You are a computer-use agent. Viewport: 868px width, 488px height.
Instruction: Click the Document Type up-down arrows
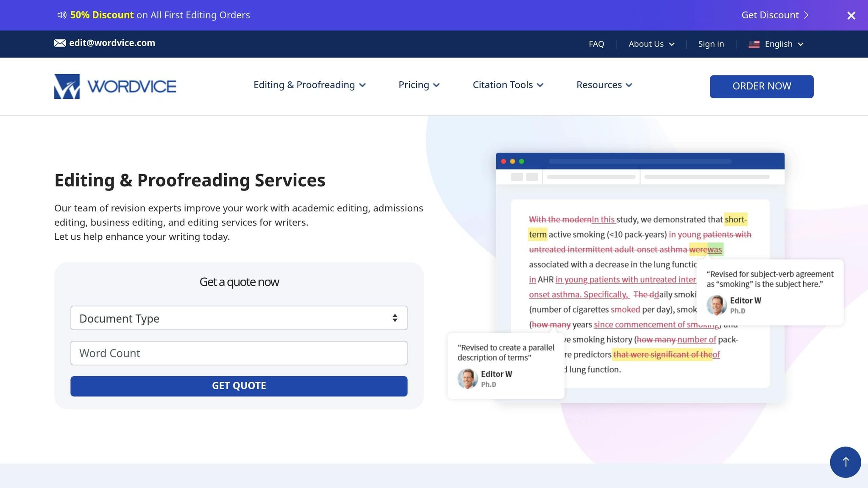click(x=395, y=318)
